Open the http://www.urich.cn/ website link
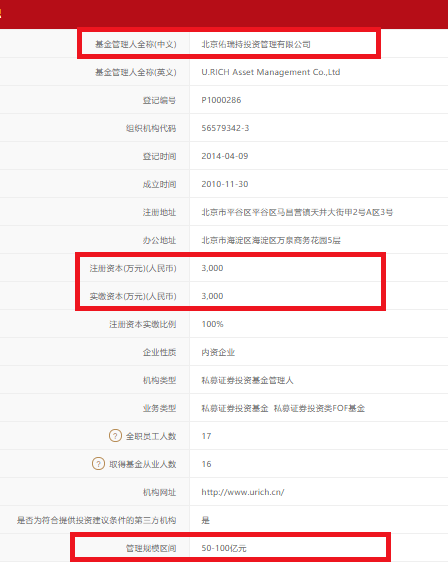Viewport: 448px width, 562px height. coord(243,492)
